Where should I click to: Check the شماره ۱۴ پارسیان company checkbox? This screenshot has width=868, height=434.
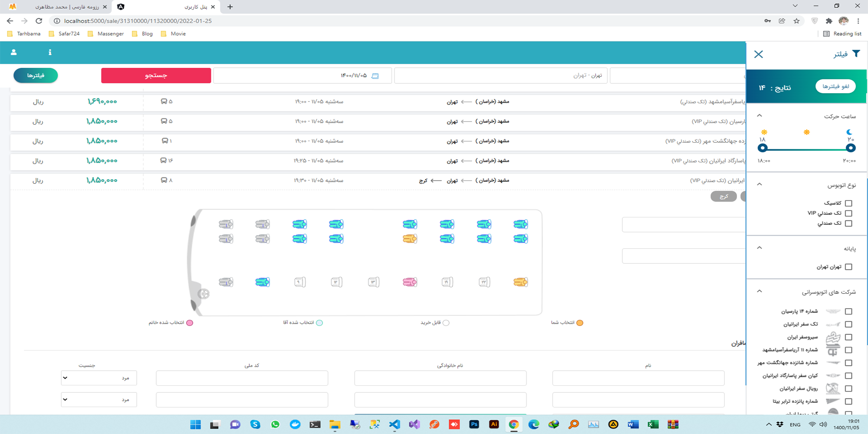point(849,311)
